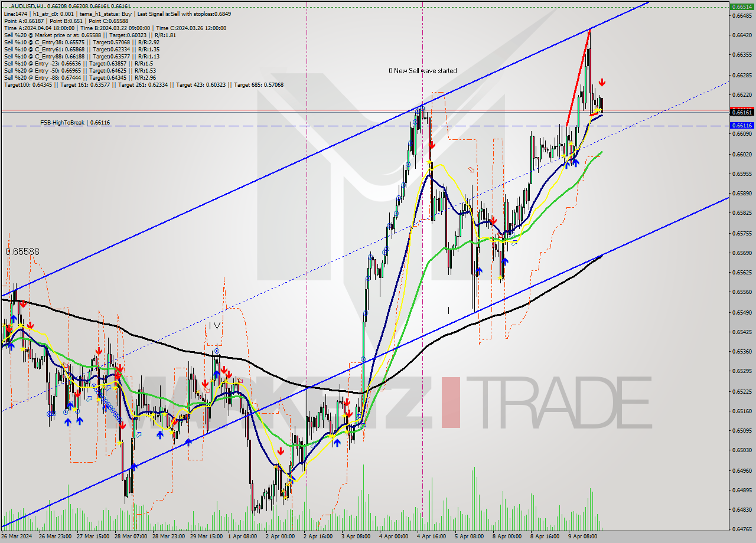The image size is (756, 543).
Task: Click the 0.65490 price axis label
Action: (x=742, y=312)
